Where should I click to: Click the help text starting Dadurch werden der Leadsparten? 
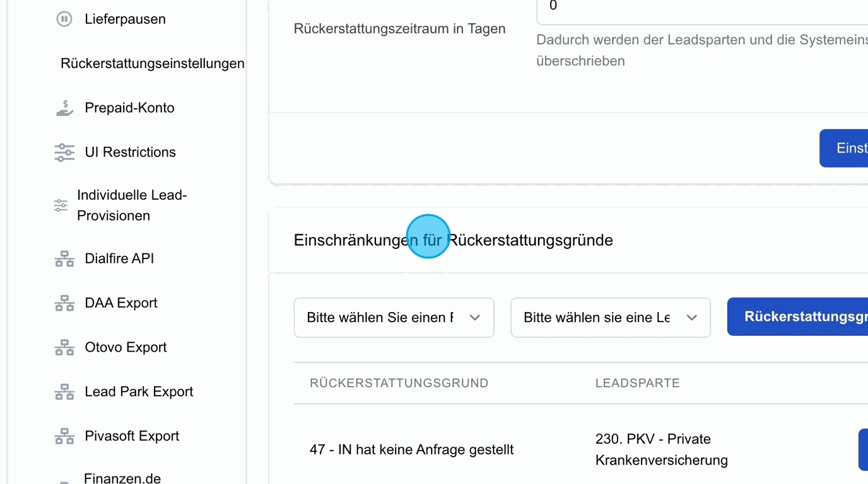coord(702,50)
